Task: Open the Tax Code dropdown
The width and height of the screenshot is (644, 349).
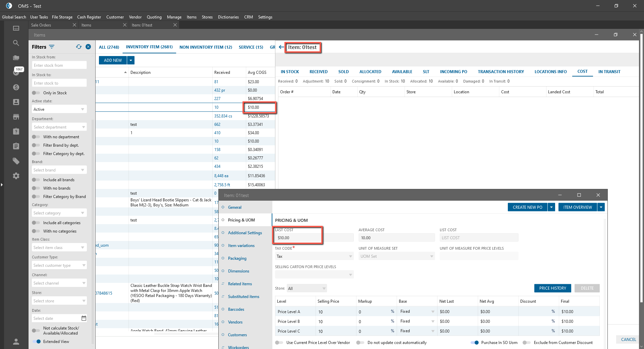Action: [x=351, y=256]
